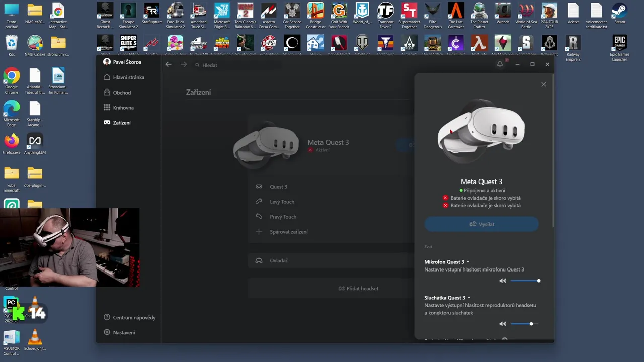Open the obs-plugin folder
Screen dimensions: 644x362
click(x=35, y=177)
